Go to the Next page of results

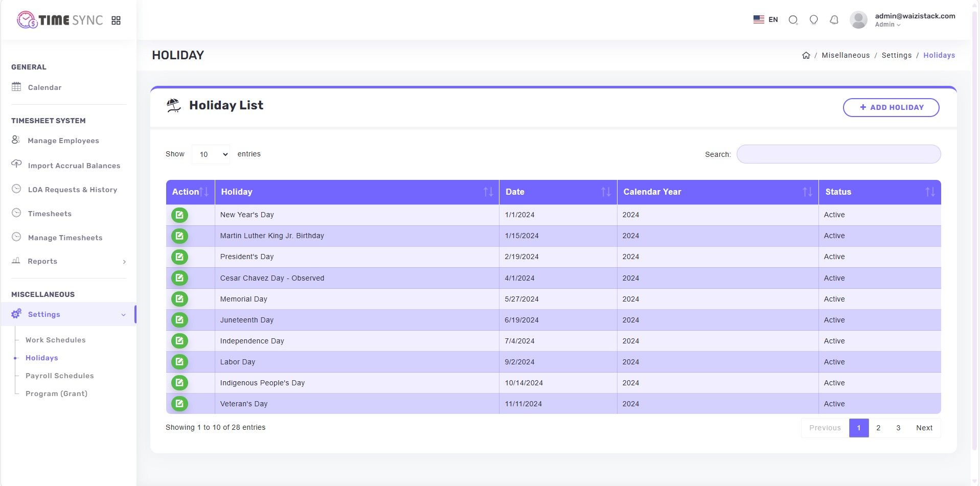tap(924, 428)
